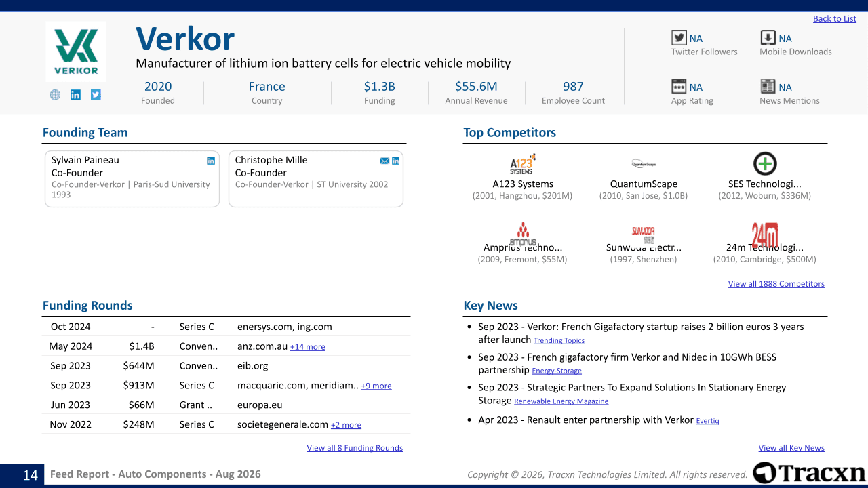Click the "24m Technologi..." competitor name
This screenshot has height=488, width=868.
(765, 247)
